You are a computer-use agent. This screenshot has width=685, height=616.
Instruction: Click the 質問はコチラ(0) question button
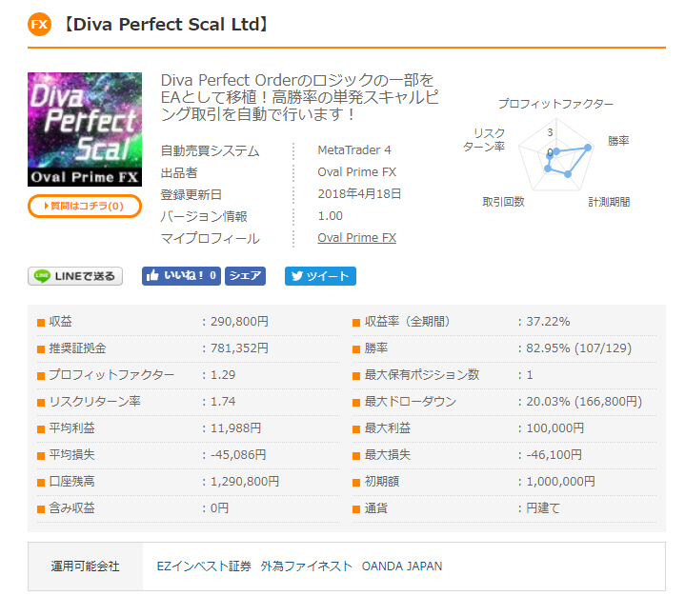(85, 206)
